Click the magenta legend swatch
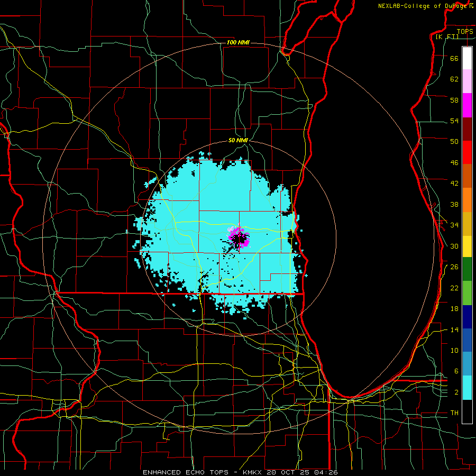 [x=467, y=105]
